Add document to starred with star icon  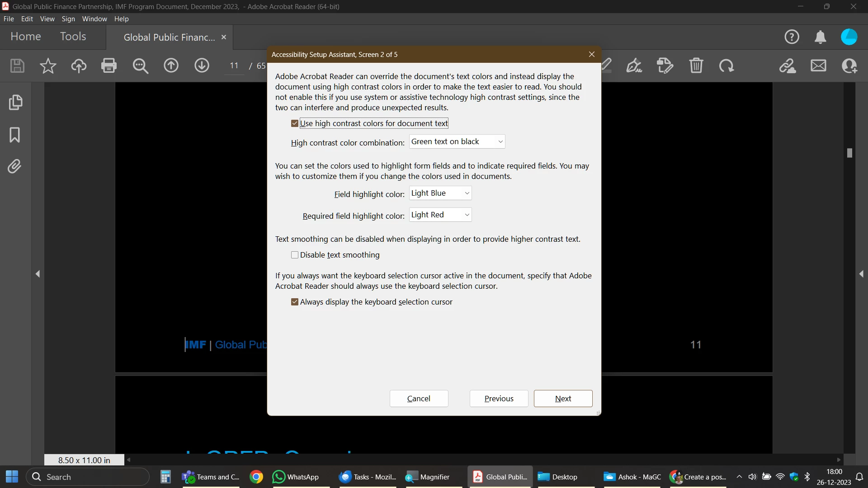(48, 66)
